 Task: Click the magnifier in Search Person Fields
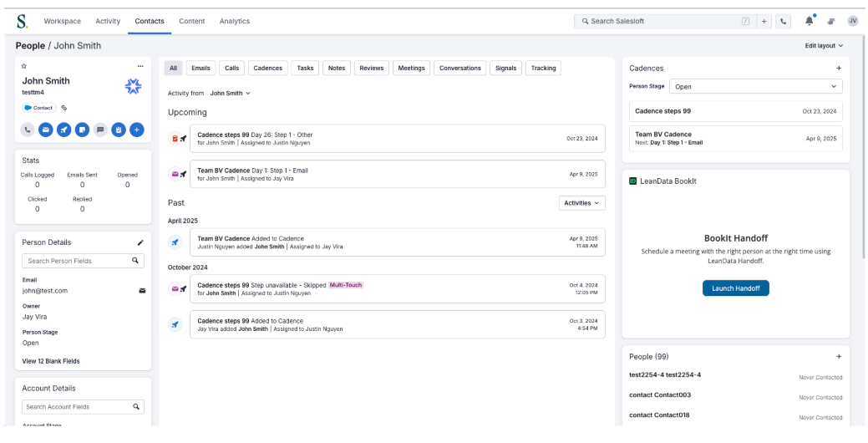tap(135, 260)
